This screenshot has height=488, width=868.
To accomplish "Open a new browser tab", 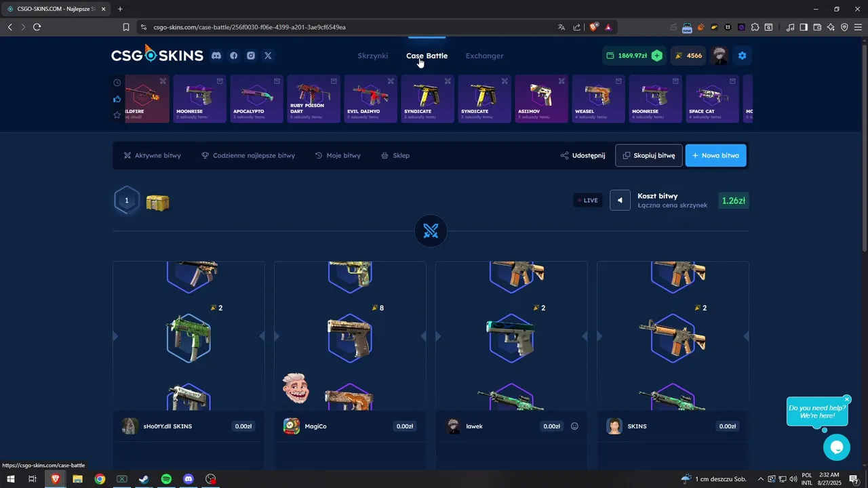I will tap(120, 9).
